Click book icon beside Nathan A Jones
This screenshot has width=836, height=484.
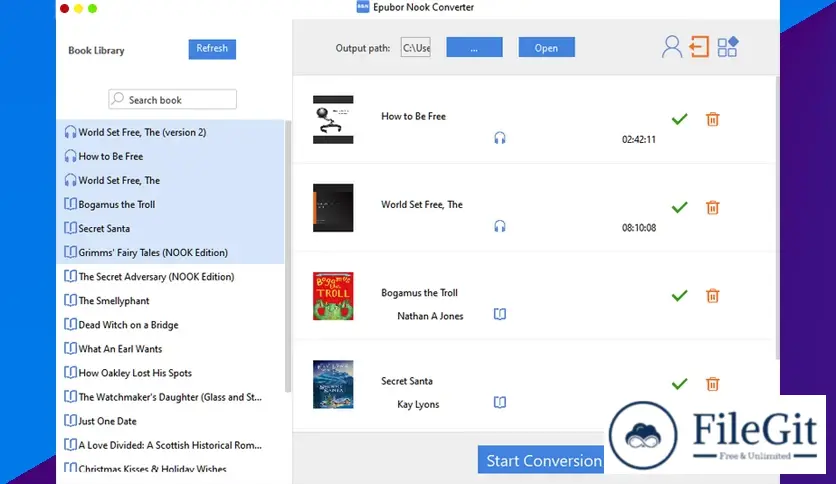click(500, 314)
